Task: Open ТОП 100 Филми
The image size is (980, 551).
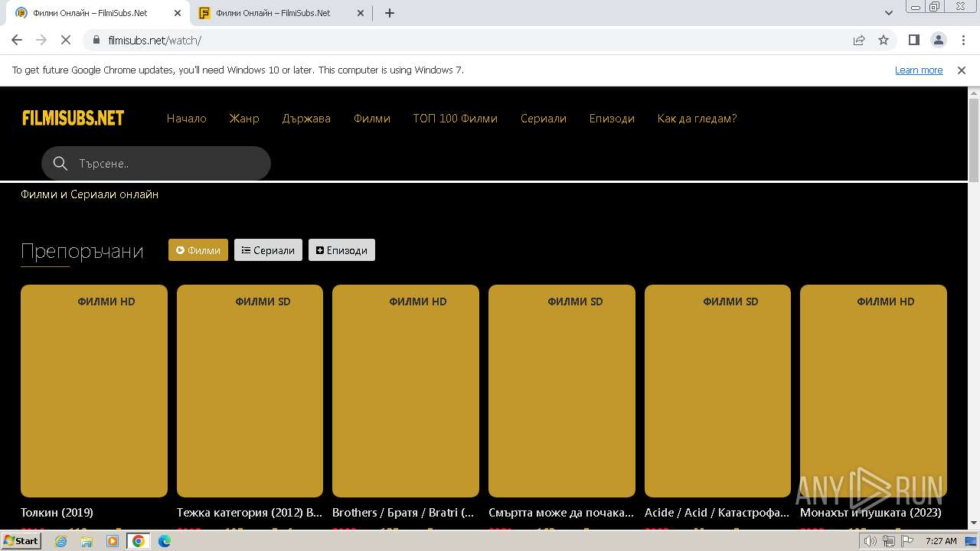Action: click(x=456, y=118)
